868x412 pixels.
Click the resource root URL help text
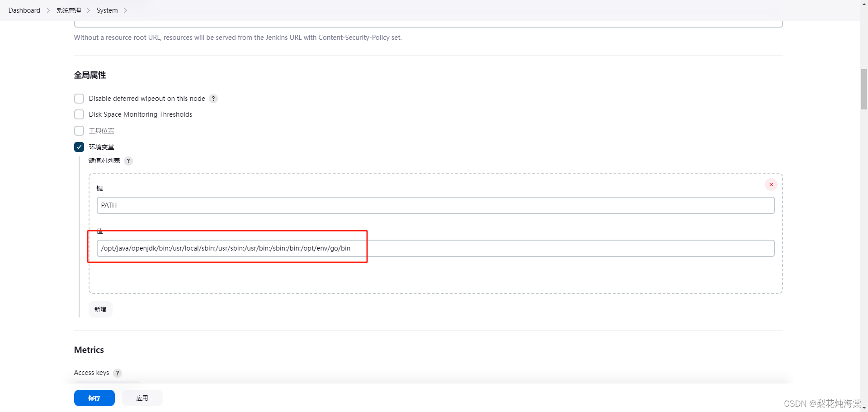(238, 38)
